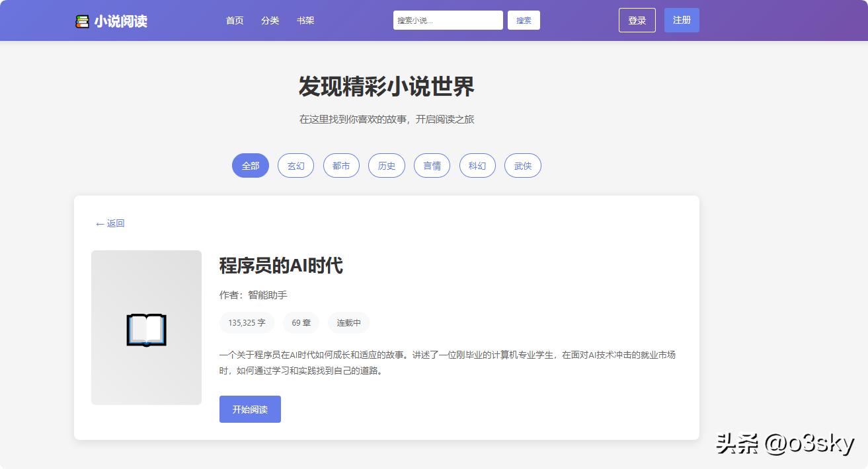Viewport: 868px width, 469px height.
Task: Open the 首页 menu item
Action: (x=234, y=20)
